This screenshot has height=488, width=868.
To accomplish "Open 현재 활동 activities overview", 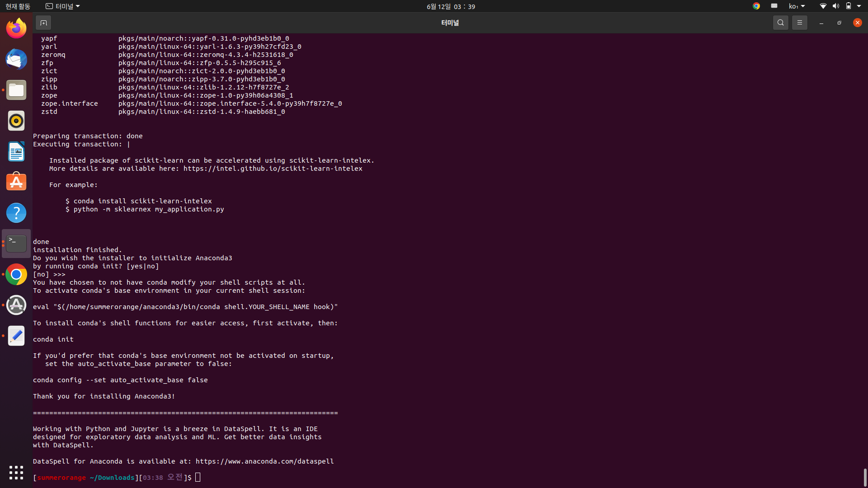I will 18,6.
